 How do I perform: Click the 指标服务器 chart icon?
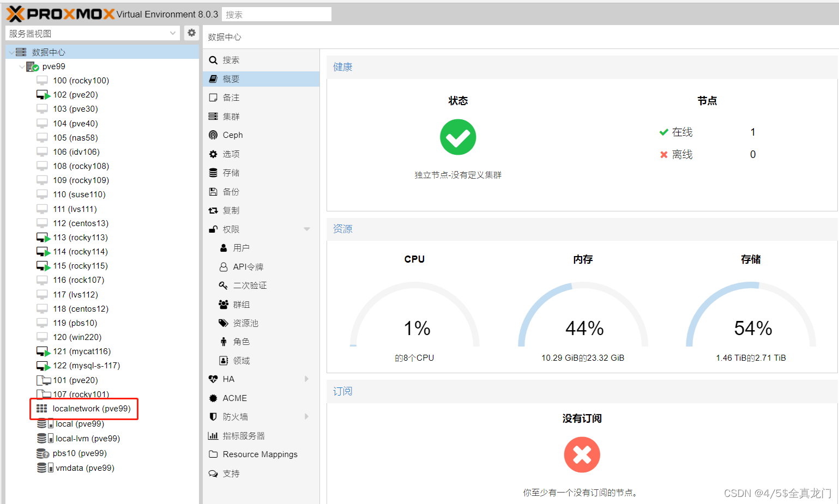tap(213, 436)
